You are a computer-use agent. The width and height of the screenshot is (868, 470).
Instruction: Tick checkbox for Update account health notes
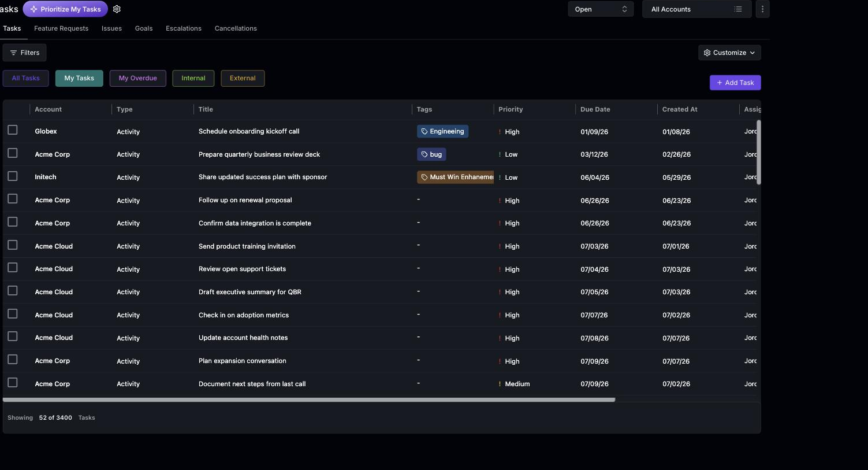coord(13,336)
